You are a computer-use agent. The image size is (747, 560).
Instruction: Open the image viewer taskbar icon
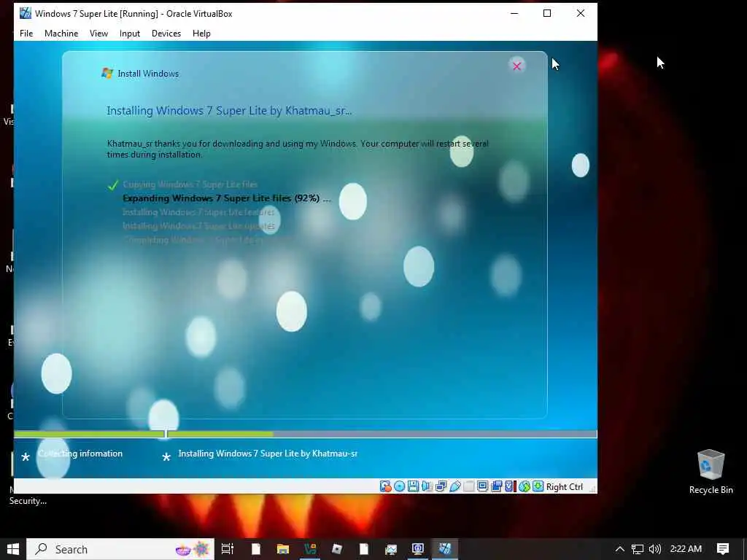click(391, 549)
